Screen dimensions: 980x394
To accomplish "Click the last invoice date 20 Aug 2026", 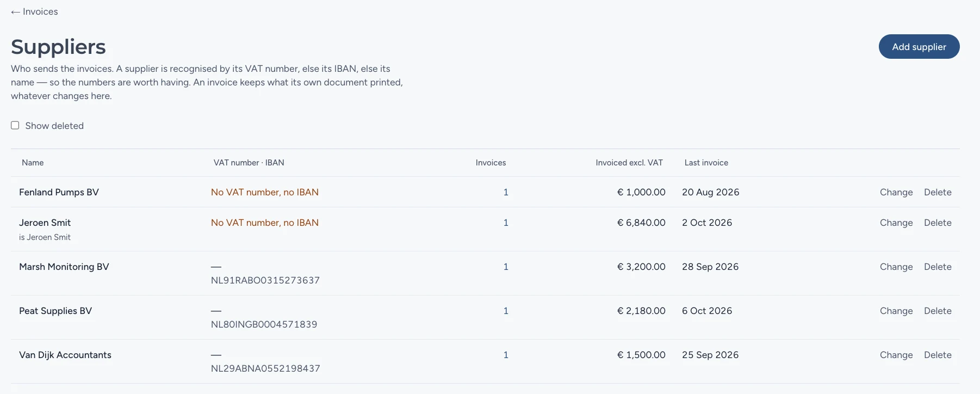I will coord(711,192).
